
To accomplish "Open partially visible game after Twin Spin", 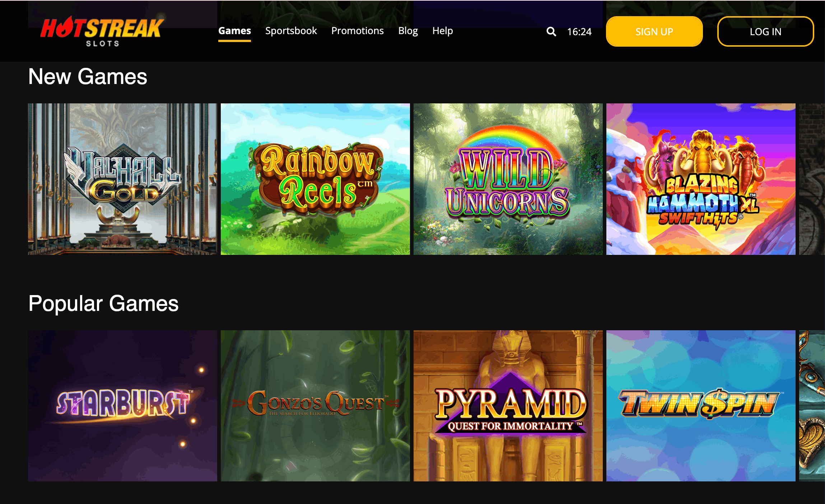I will tap(812, 406).
